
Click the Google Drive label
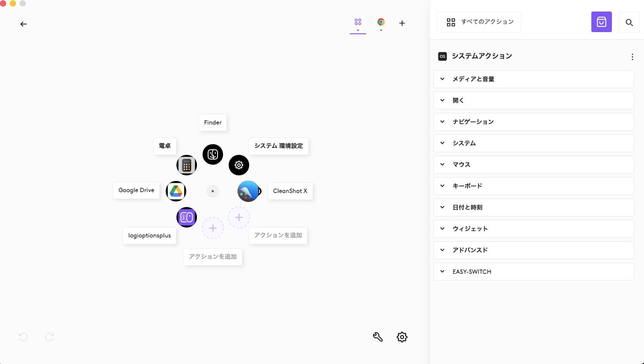coord(137,190)
